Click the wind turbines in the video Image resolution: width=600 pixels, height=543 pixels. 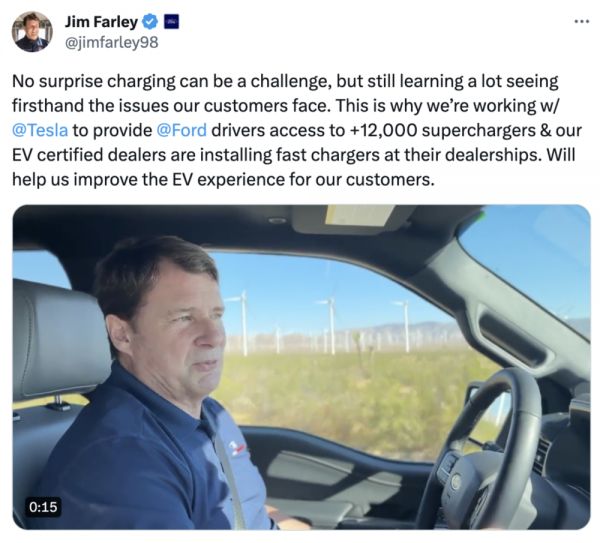click(330, 320)
